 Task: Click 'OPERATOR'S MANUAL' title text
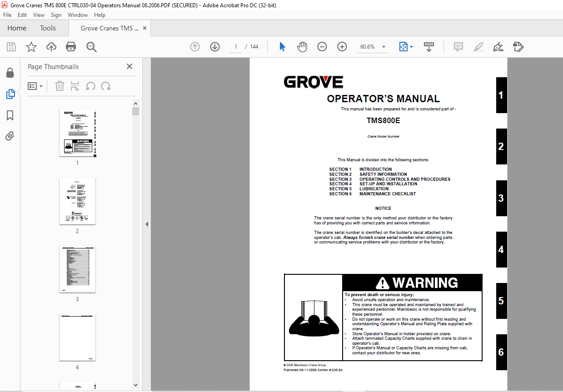(x=383, y=99)
